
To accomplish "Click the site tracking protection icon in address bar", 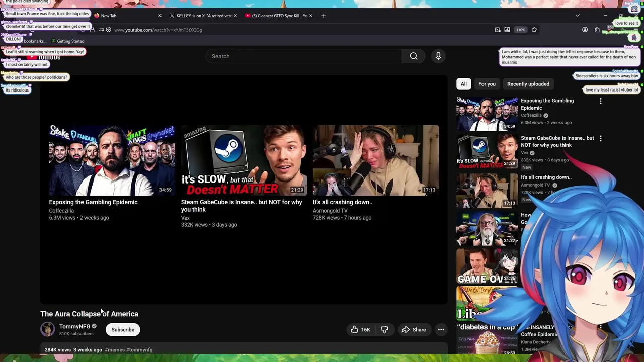I will (108, 30).
